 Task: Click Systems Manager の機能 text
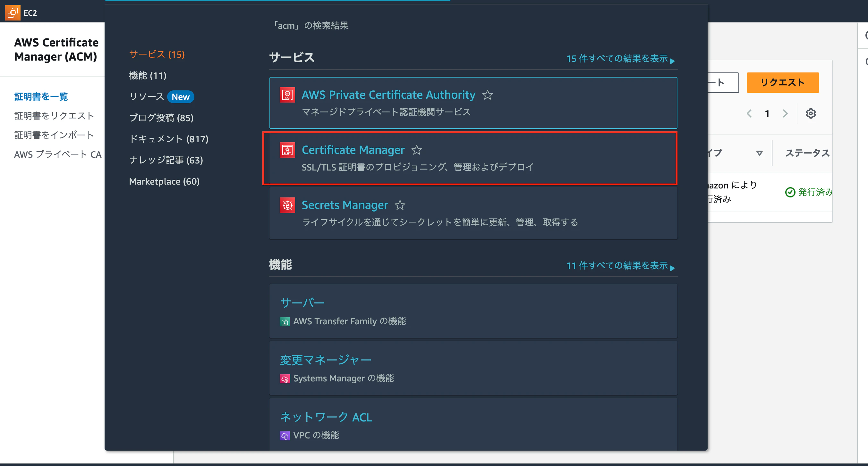[343, 379]
